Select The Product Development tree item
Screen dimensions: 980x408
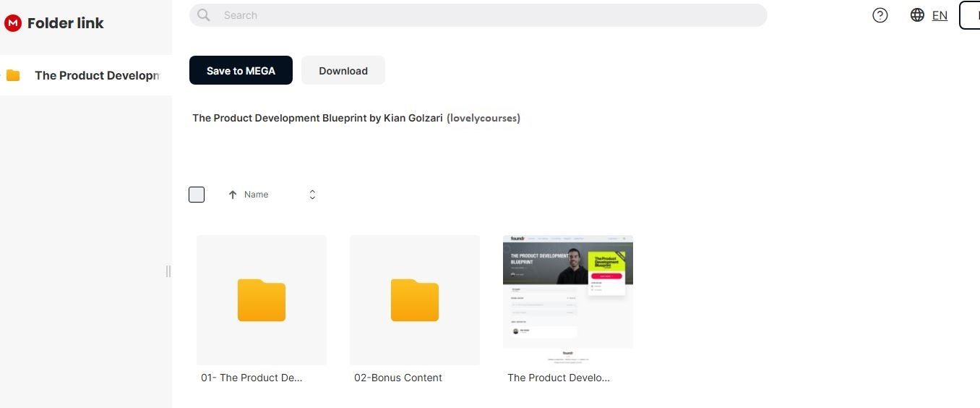96,75
